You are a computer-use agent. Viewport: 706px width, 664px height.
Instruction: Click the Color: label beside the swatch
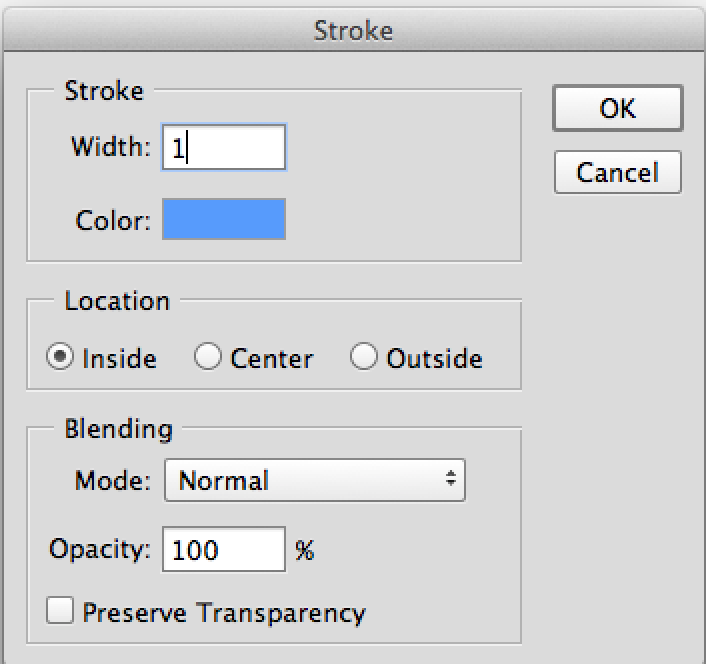pos(113,221)
